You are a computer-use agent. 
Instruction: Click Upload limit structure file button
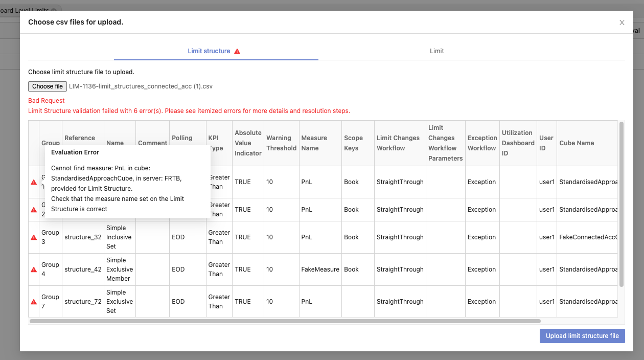pos(582,336)
